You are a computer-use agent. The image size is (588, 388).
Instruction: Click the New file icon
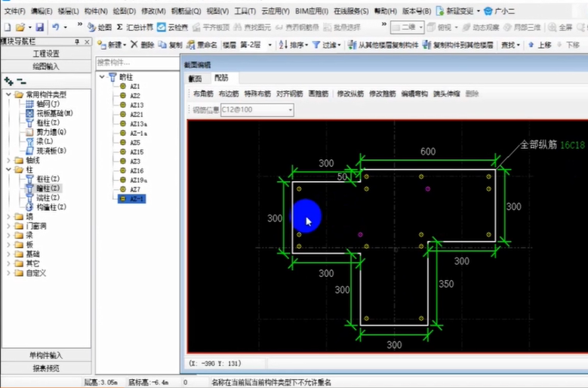pos(7,27)
